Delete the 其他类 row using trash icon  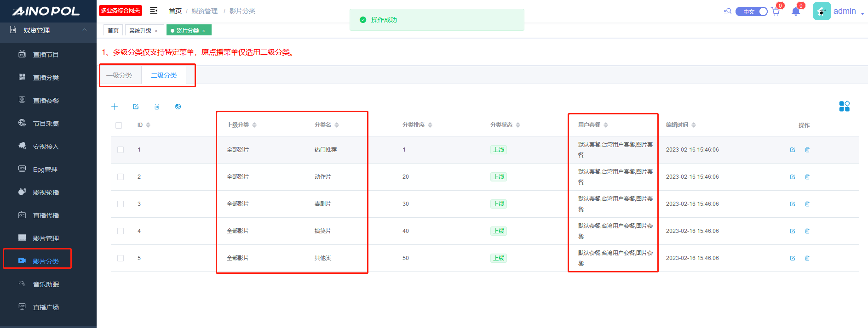807,258
